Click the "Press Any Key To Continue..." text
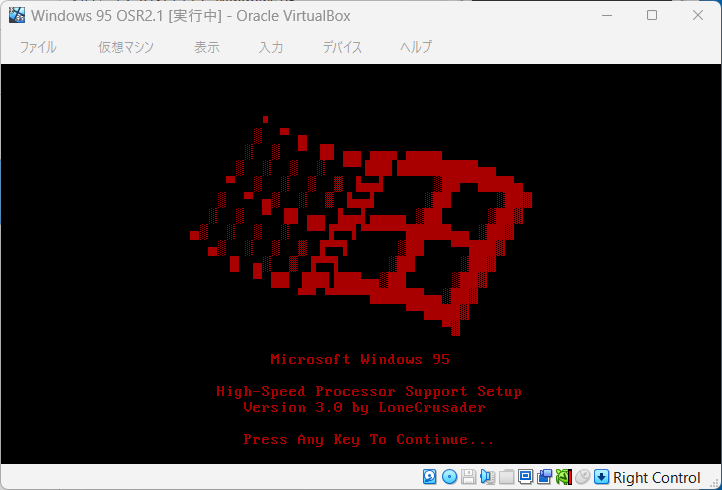722x490 pixels. tap(369, 440)
